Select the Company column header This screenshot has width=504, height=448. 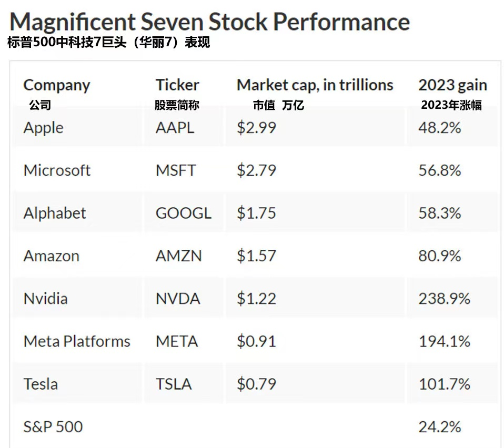(56, 85)
